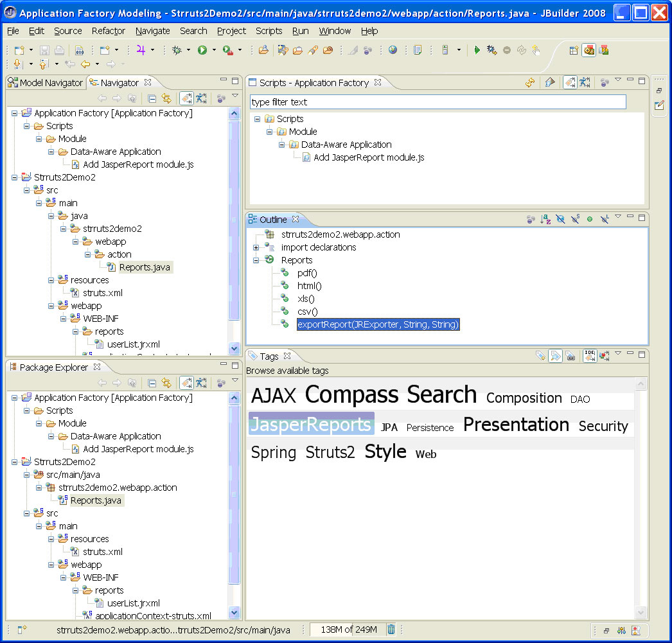Click the first tag icon in Tags view toolbar
The width and height of the screenshot is (672, 643).
(x=540, y=356)
